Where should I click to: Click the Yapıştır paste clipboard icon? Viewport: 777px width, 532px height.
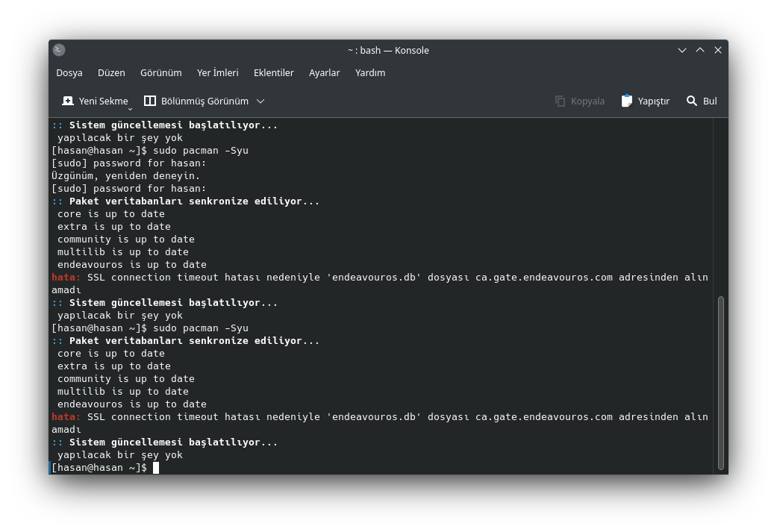(x=627, y=101)
